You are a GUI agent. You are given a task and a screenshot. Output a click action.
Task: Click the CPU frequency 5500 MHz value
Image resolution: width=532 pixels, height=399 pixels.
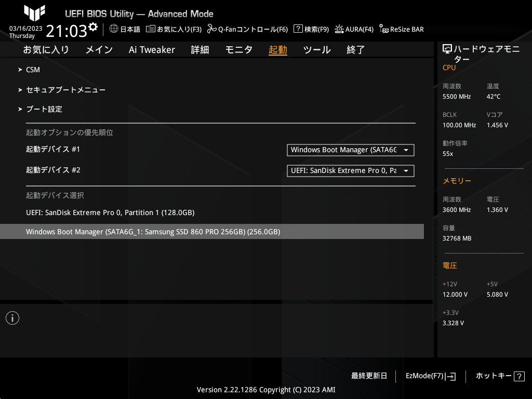point(457,97)
